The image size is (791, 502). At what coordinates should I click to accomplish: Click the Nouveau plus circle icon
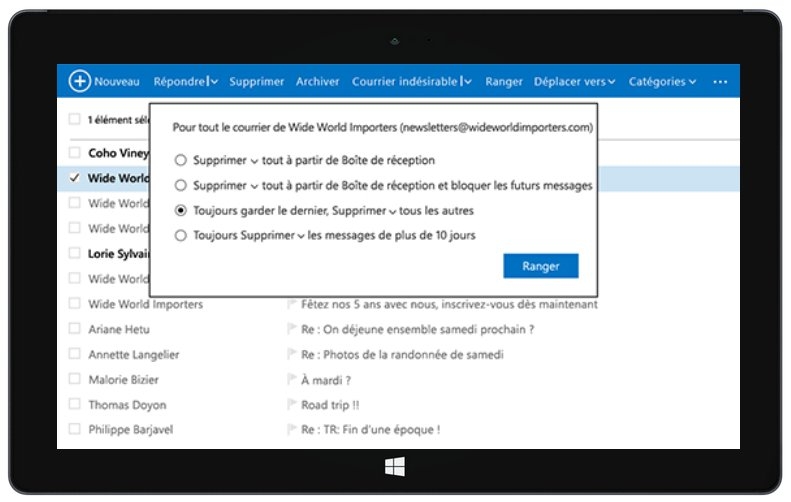tap(80, 81)
